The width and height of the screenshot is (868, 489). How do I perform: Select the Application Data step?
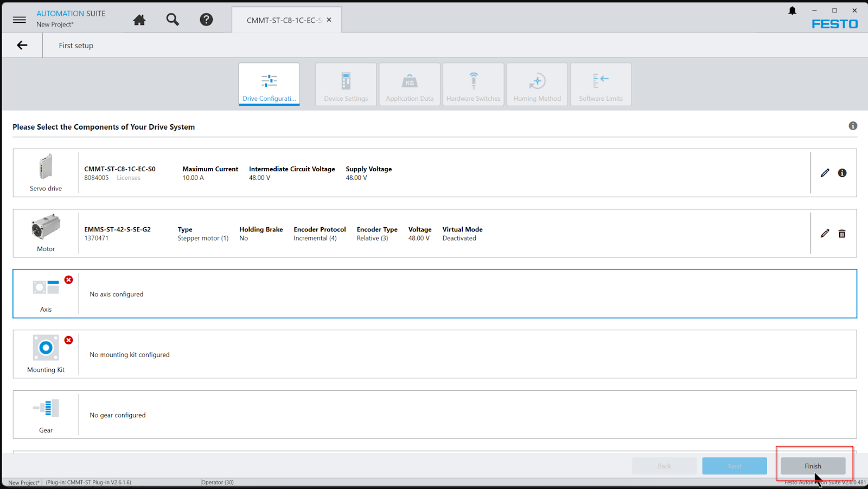click(410, 84)
